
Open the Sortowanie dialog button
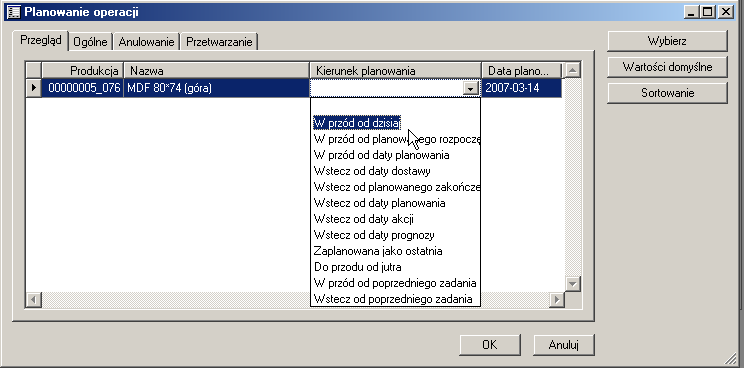click(x=667, y=93)
